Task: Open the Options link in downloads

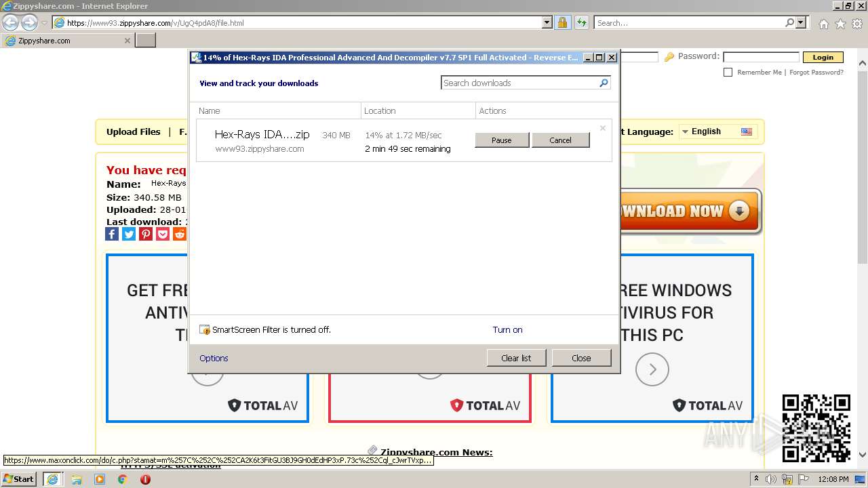Action: tap(214, 358)
